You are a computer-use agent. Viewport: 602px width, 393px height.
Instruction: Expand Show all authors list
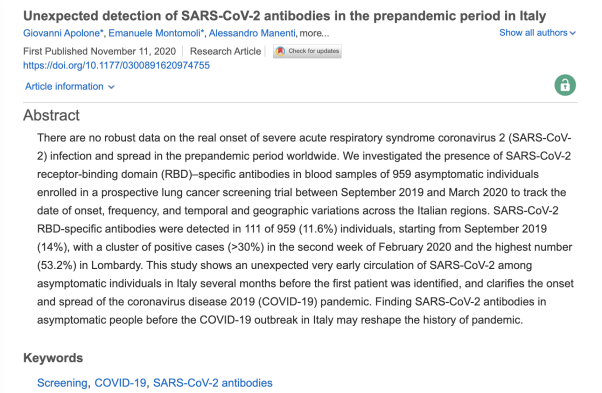(537, 33)
